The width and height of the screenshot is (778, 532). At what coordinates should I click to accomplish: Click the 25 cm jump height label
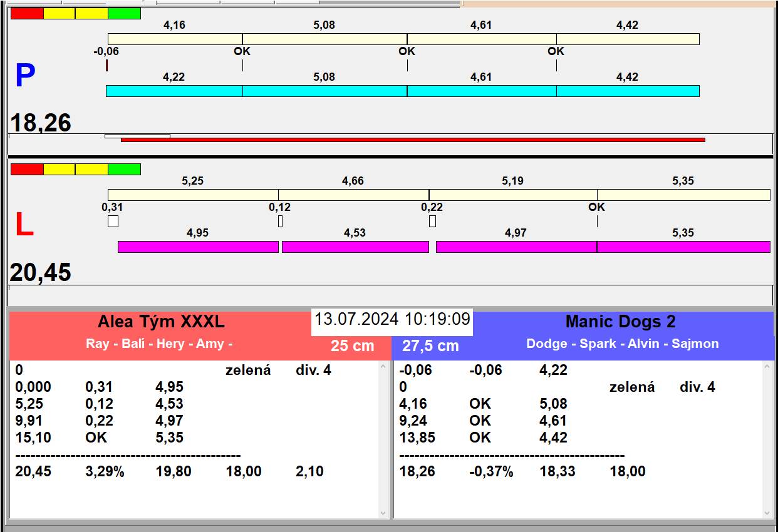coord(353,345)
